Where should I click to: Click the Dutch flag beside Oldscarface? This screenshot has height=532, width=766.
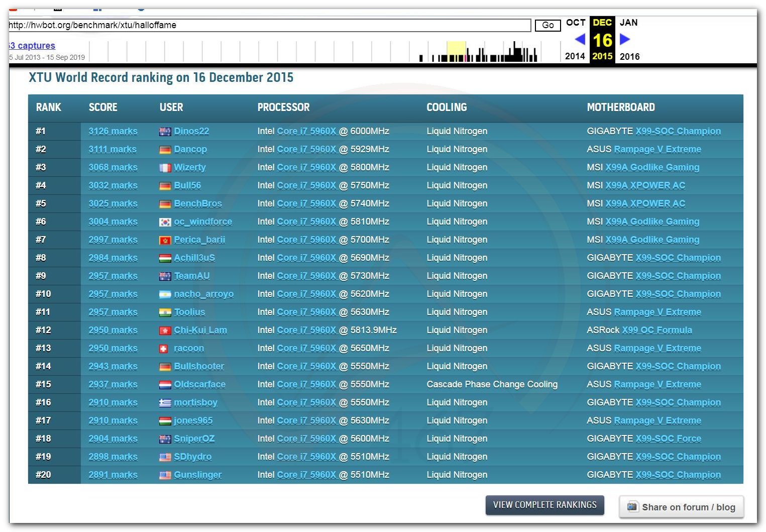click(165, 385)
